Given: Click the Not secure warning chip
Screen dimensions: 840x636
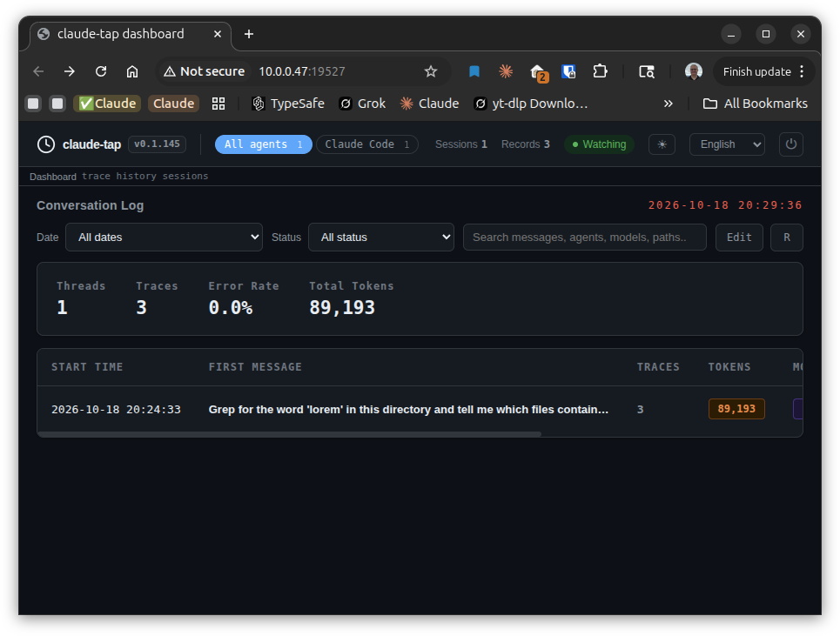Looking at the screenshot, I should tap(204, 71).
